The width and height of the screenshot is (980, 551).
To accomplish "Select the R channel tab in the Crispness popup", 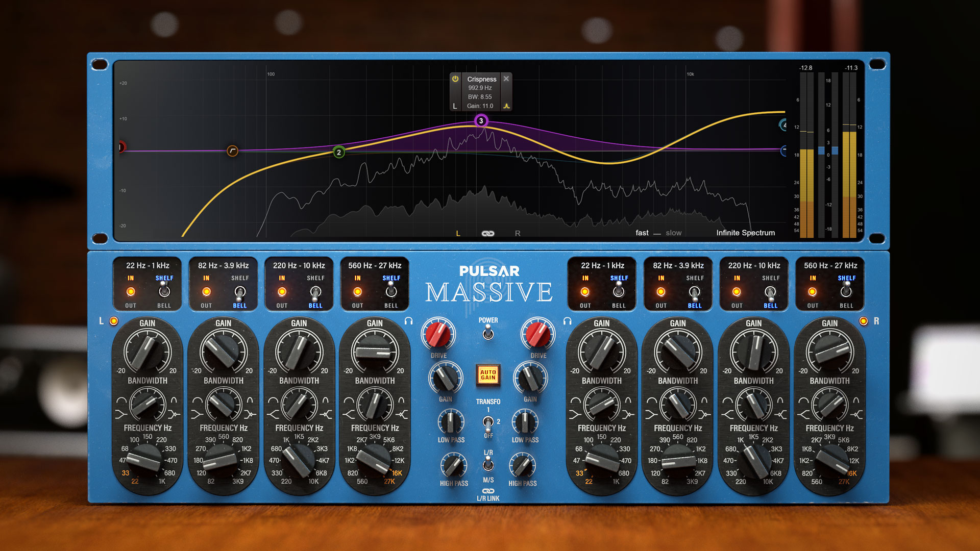I will [x=456, y=106].
